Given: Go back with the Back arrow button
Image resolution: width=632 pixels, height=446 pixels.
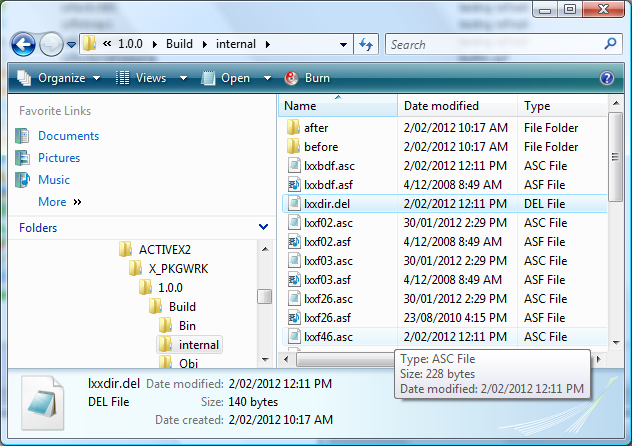Looking at the screenshot, I should point(23,44).
